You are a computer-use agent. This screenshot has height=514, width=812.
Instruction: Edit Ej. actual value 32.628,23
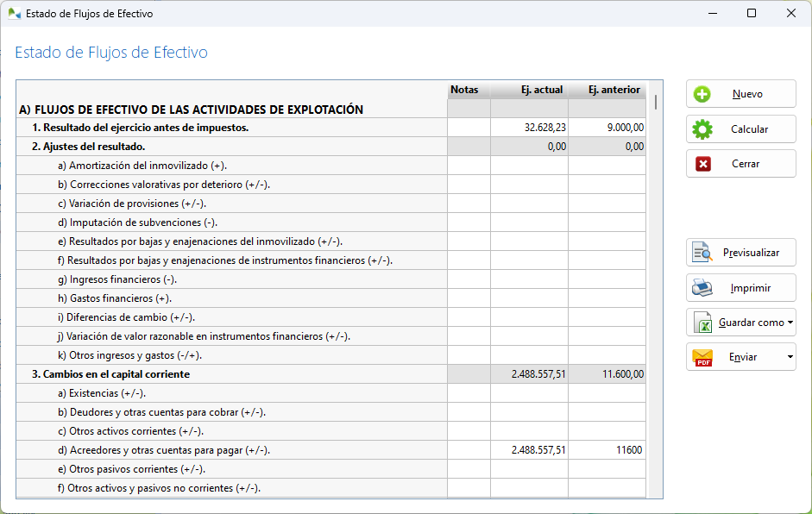(x=529, y=128)
